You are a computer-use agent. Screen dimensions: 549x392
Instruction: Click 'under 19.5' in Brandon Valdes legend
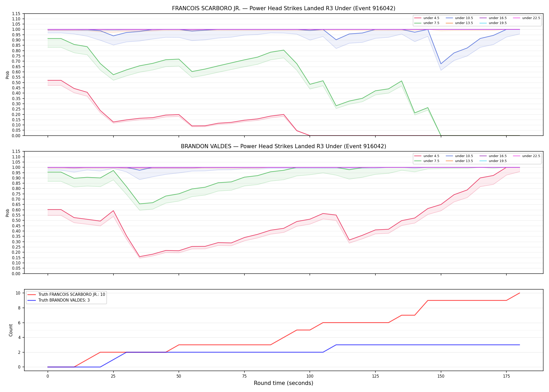[x=498, y=161]
